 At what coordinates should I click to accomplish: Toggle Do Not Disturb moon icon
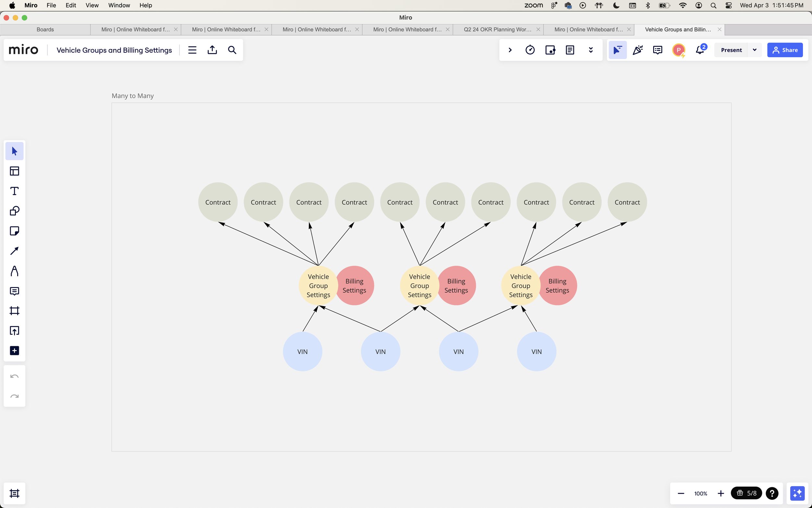point(616,6)
